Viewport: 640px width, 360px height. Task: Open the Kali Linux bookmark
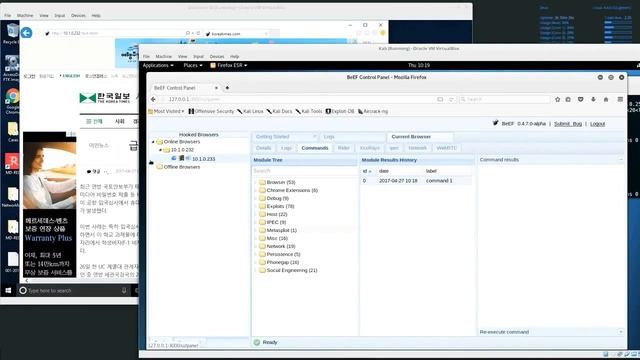(x=250, y=111)
